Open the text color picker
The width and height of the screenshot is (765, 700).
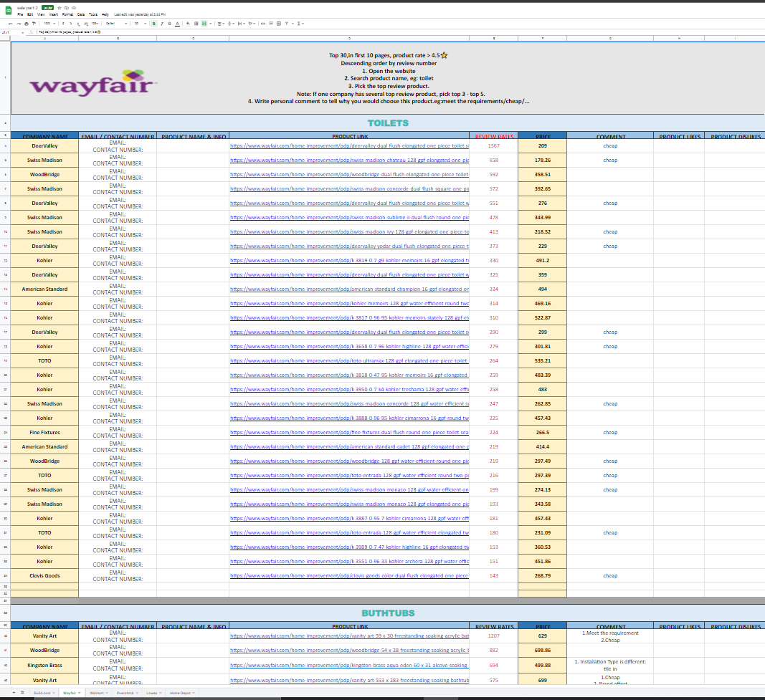pos(177,24)
